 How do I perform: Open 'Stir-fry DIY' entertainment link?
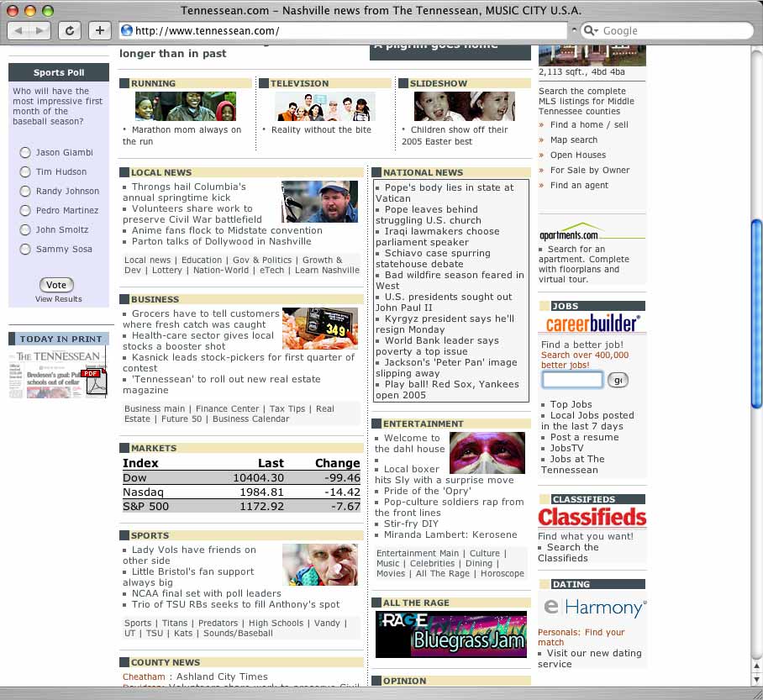[411, 524]
